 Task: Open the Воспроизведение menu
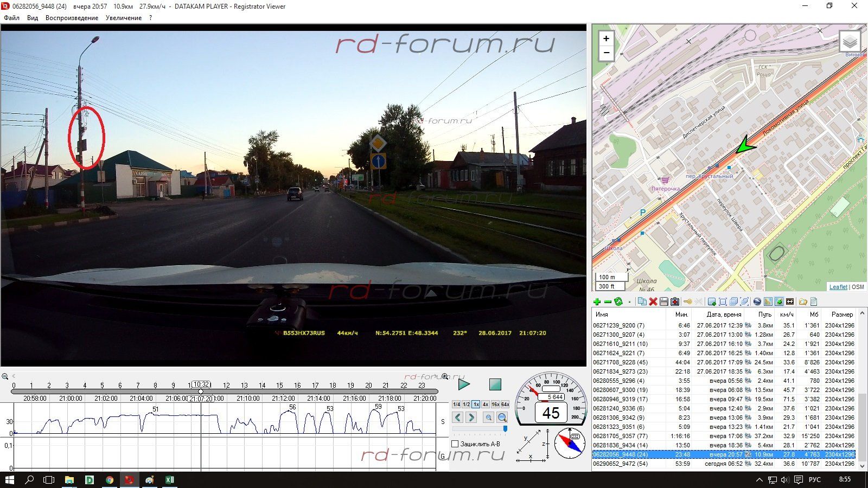pyautogui.click(x=72, y=18)
